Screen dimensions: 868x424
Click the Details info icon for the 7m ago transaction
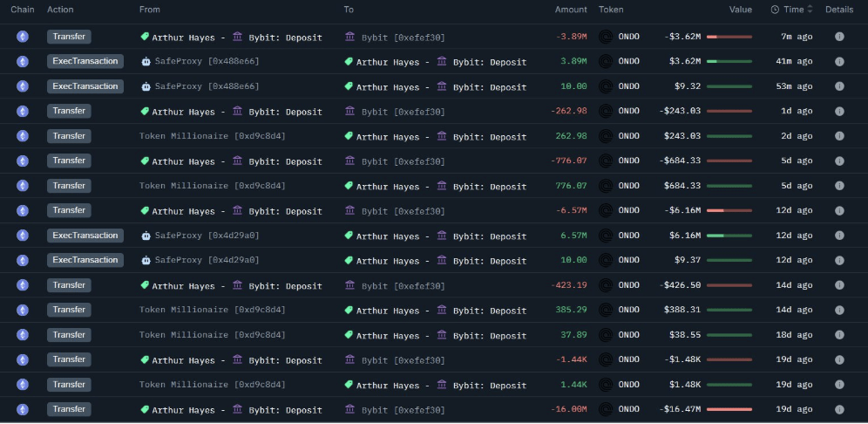[839, 37]
